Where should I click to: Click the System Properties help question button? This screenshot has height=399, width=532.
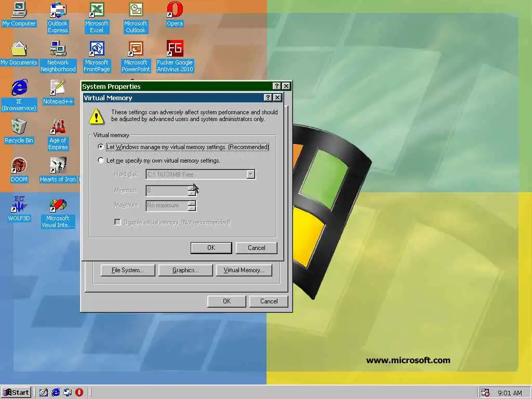tap(276, 86)
